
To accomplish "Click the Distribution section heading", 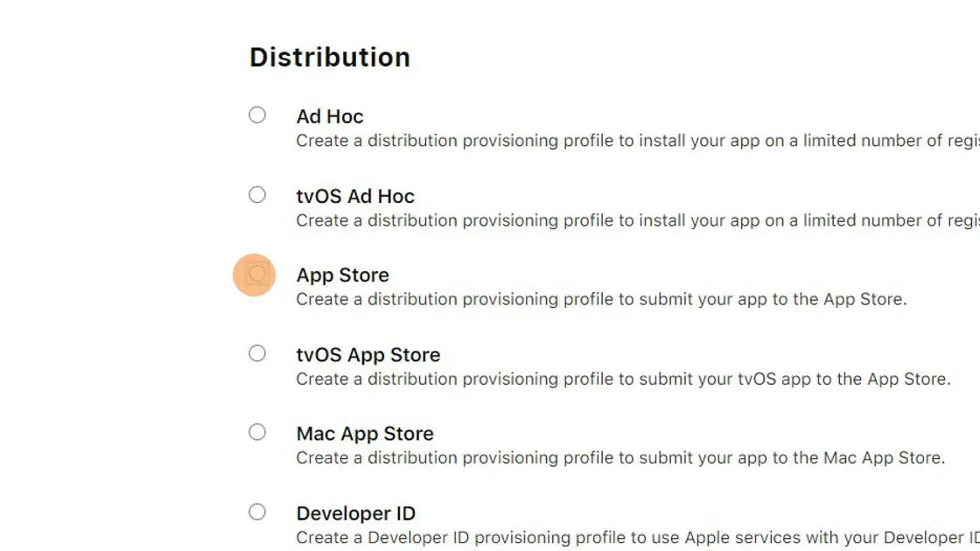I will point(330,57).
